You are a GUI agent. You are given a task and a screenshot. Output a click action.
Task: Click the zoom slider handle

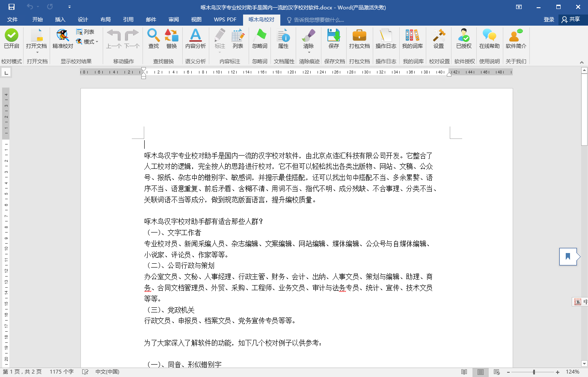click(534, 372)
